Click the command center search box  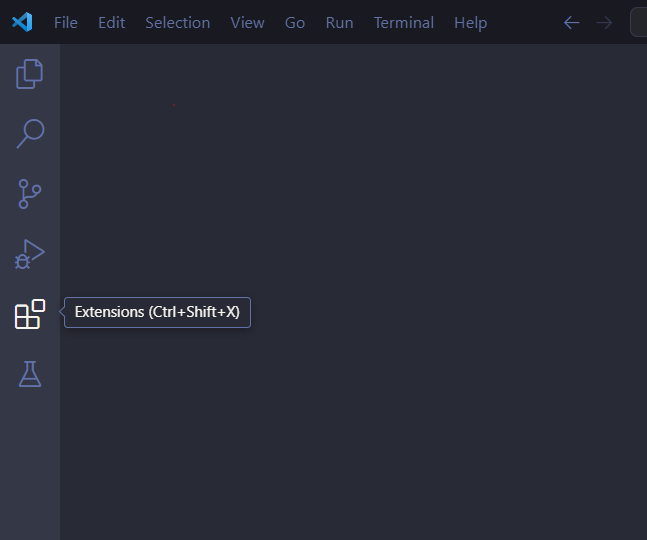click(x=638, y=22)
